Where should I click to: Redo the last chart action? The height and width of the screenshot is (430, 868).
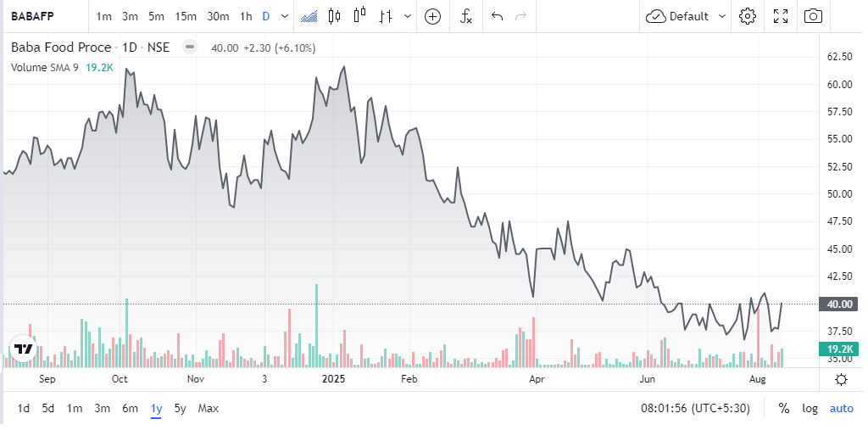coord(521,16)
